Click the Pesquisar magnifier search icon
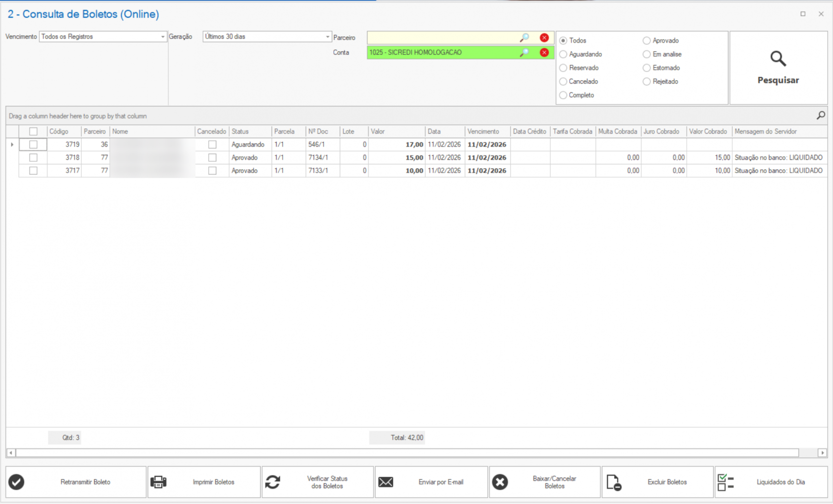The width and height of the screenshot is (833, 504). pos(777,59)
